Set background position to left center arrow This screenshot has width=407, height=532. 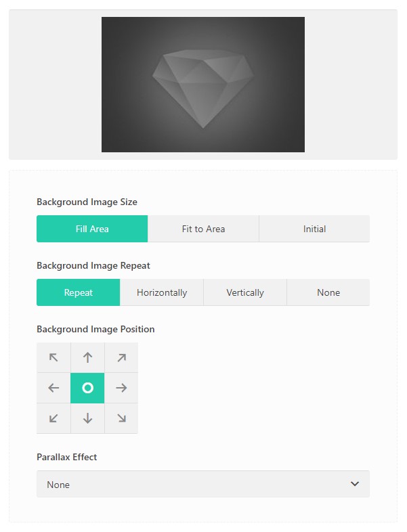click(53, 388)
